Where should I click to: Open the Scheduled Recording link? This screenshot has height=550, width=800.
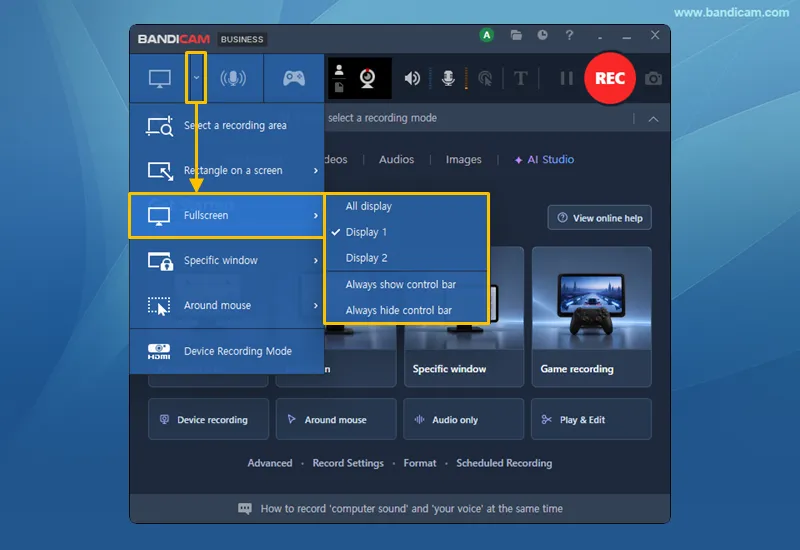[504, 463]
